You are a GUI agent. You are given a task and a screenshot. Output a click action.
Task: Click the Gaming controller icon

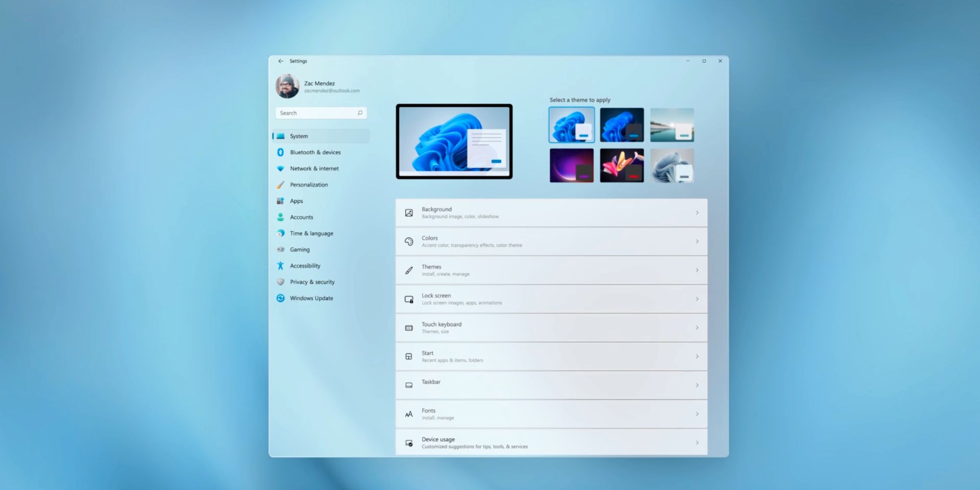click(280, 249)
